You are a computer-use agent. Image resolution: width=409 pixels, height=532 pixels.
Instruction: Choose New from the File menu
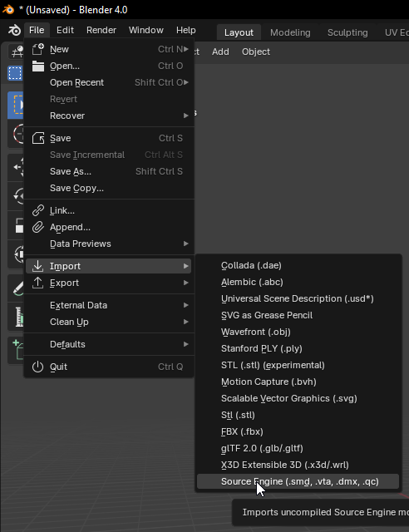tap(109, 49)
